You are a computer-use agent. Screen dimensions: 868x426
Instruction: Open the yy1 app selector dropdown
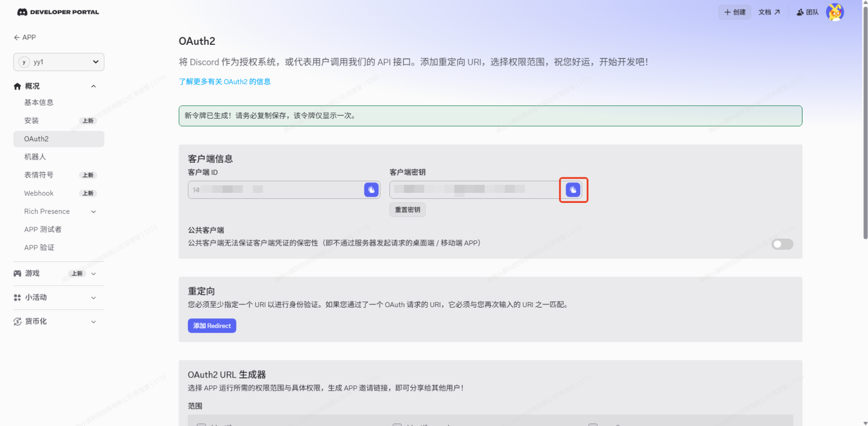point(59,62)
